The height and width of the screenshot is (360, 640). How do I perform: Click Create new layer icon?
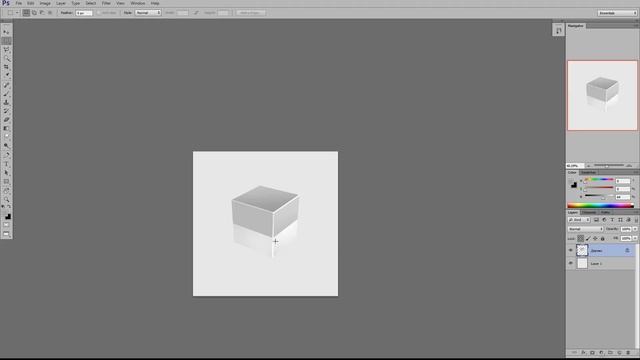pyautogui.click(x=619, y=352)
